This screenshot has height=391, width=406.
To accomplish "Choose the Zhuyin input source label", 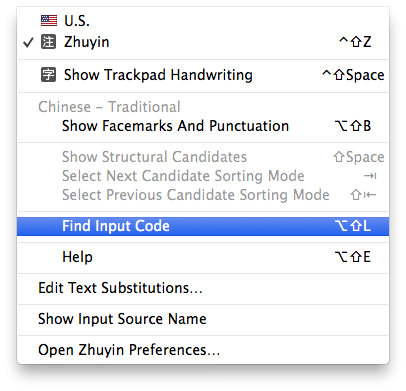I will pyautogui.click(x=87, y=42).
